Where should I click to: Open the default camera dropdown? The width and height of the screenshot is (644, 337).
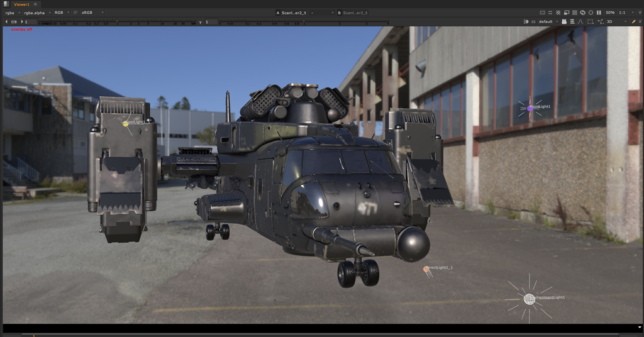[x=548, y=22]
